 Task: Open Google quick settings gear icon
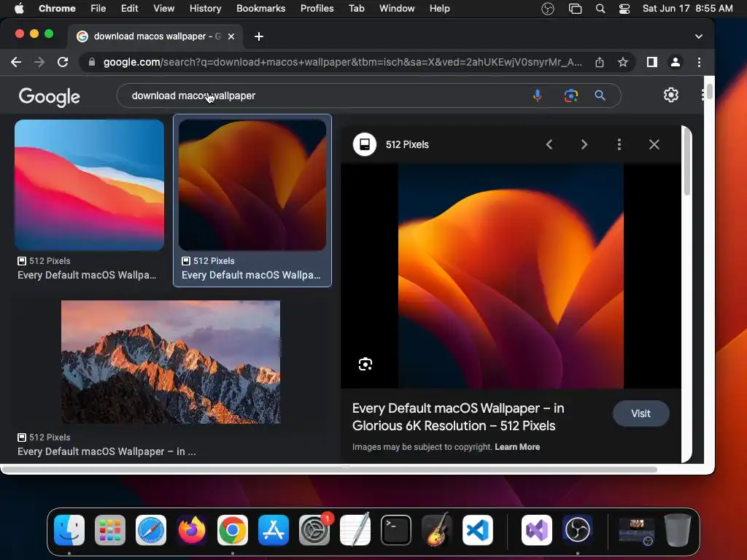[x=671, y=95]
